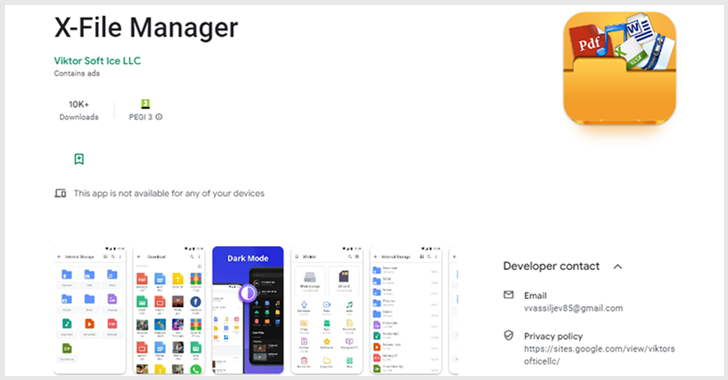728x380 pixels.
Task: Open the Dark Mode screenshot
Action: tap(248, 310)
